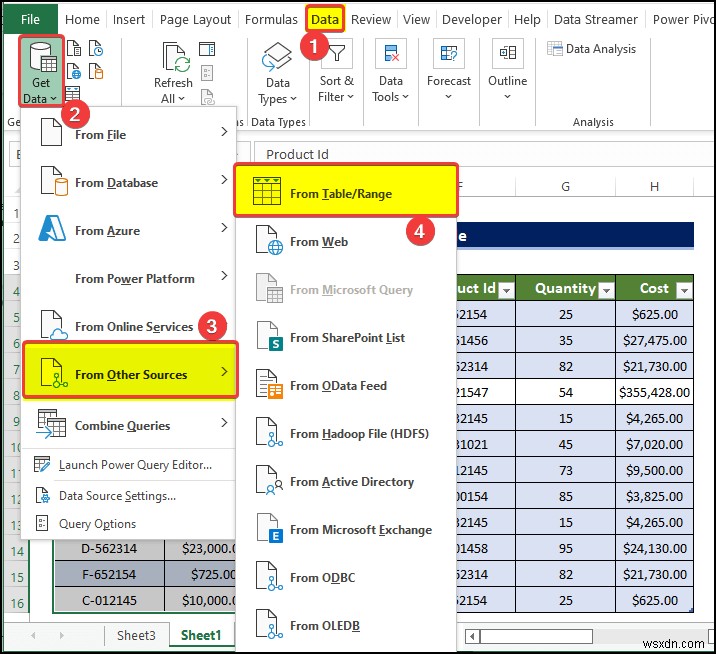Click the previous sheet navigation arrow
This screenshot has width=716, height=654.
pyautogui.click(x=33, y=635)
